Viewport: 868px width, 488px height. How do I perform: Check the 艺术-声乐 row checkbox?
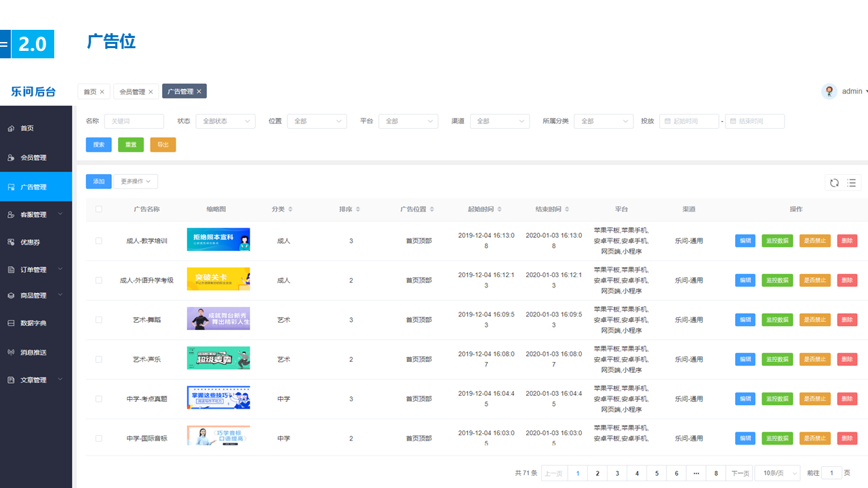(x=99, y=359)
